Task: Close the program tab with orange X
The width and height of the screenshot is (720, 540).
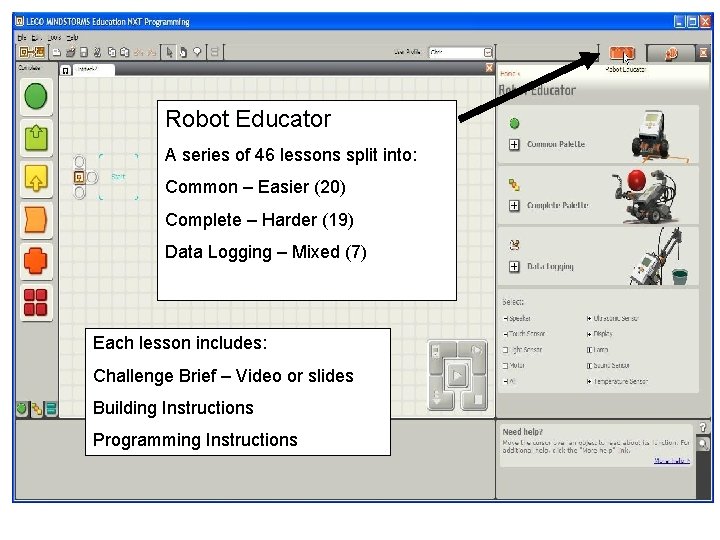Action: pos(489,68)
